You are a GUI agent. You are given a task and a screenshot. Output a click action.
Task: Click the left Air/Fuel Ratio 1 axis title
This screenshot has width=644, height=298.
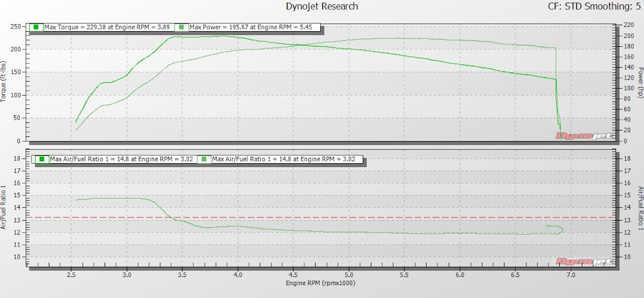4,208
